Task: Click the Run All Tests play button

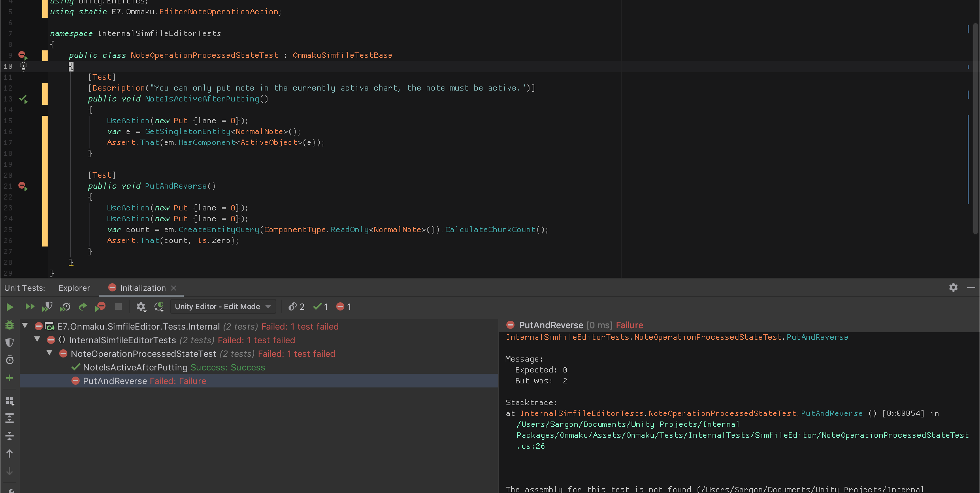Action: click(10, 306)
